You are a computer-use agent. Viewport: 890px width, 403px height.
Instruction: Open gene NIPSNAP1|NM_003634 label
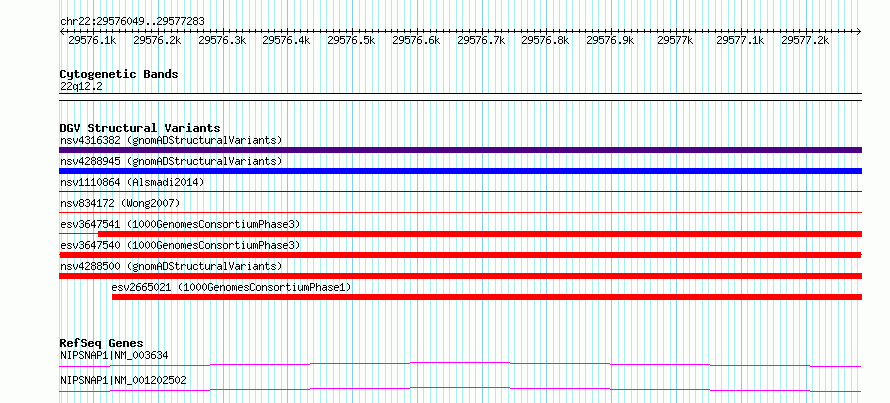coord(114,356)
